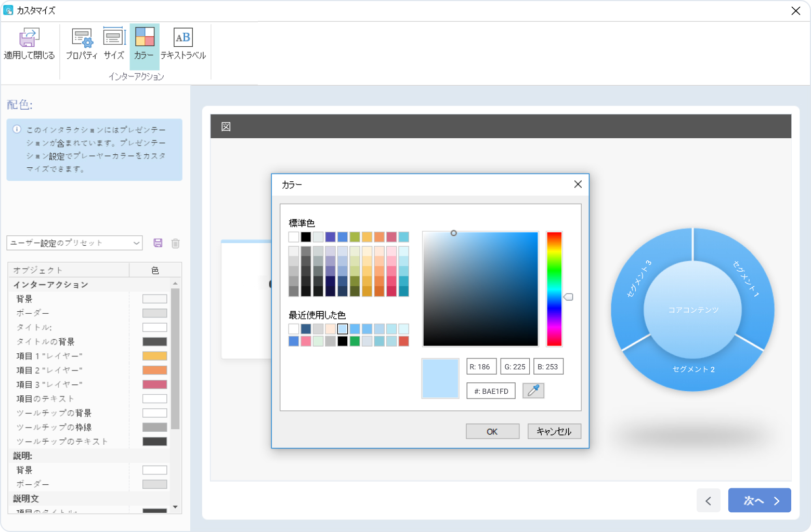The image size is (811, 532).
Task: Click OK in the color dialog
Action: click(492, 432)
